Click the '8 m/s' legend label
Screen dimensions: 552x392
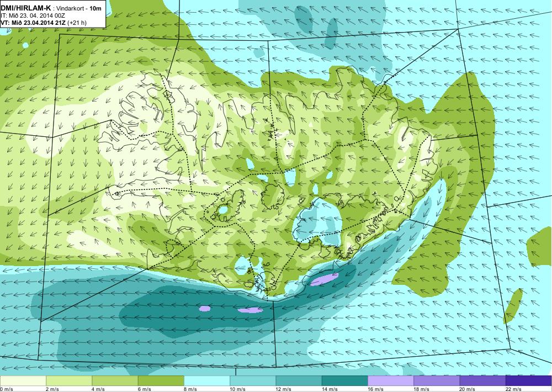click(190, 389)
